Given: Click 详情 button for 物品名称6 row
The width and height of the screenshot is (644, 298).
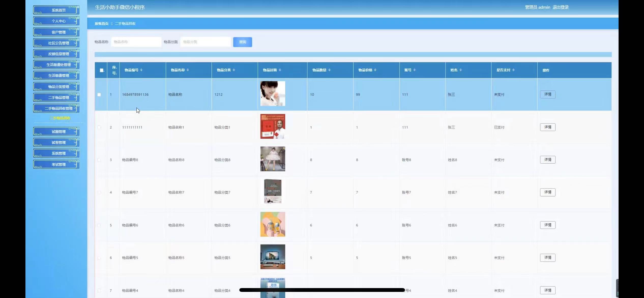Looking at the screenshot, I should tap(548, 225).
